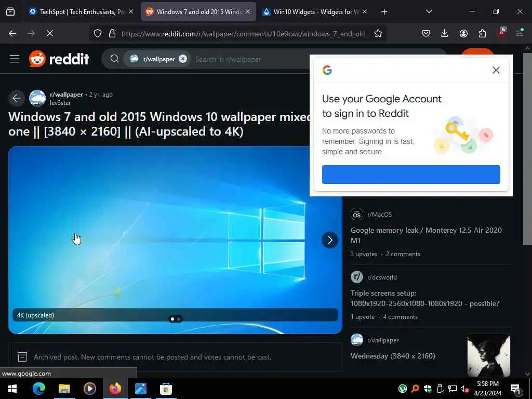Click the Reddit URL address bar
532x399 pixels.
tap(244, 34)
